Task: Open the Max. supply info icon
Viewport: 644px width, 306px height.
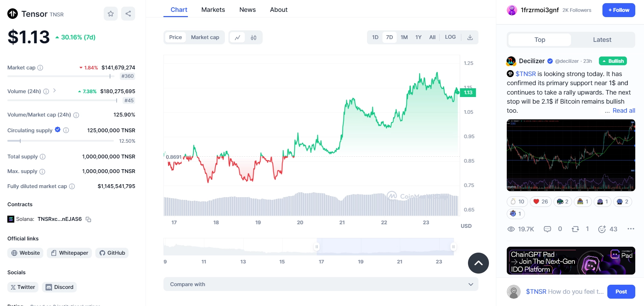Action: tap(42, 172)
